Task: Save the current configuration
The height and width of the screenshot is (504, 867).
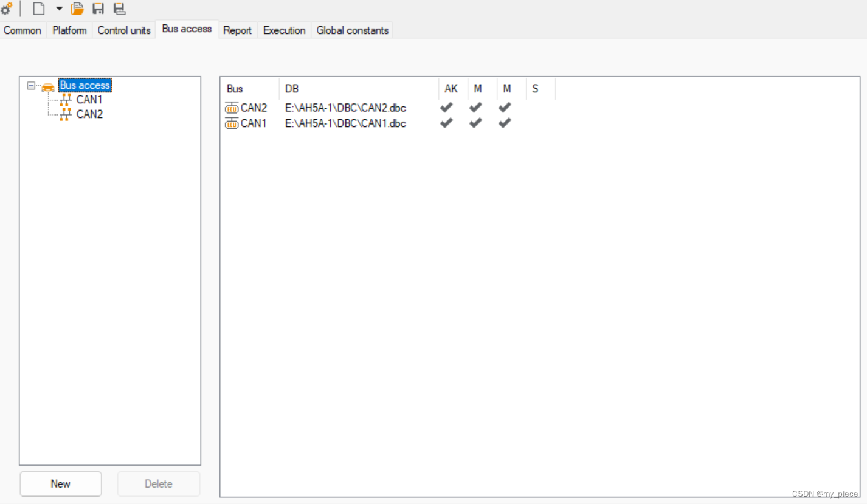Action: (x=98, y=9)
